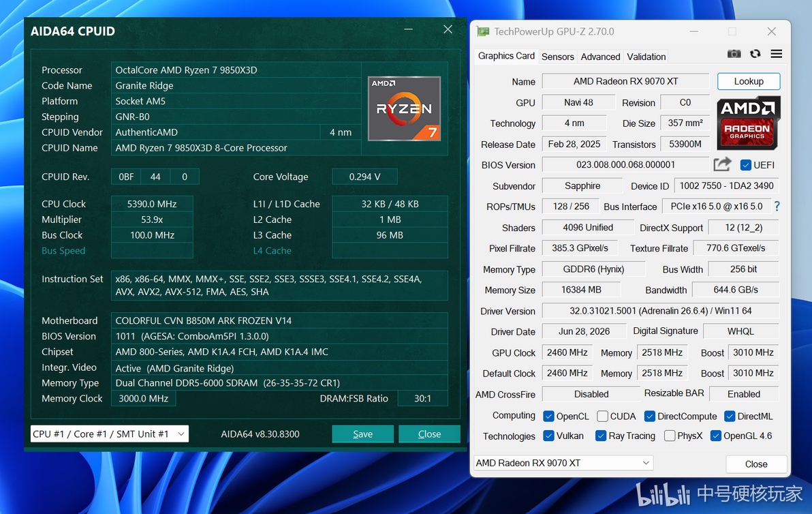Switch to the Advanced tab
This screenshot has height=514, width=812.
tap(600, 57)
